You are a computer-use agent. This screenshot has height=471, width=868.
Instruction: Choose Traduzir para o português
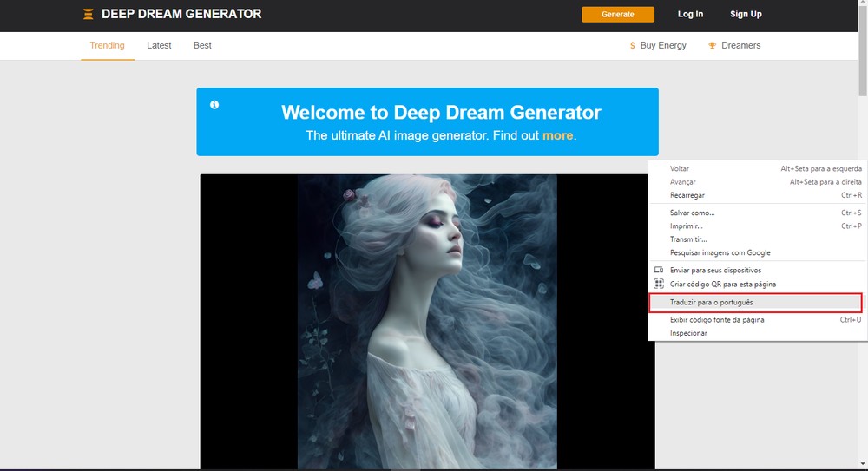756,302
